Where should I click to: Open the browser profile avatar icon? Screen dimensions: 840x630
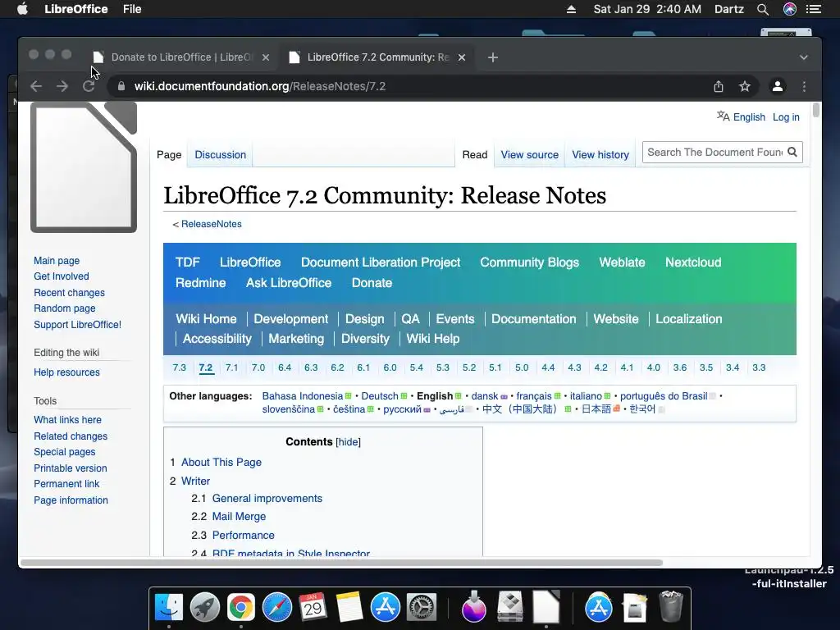(778, 86)
